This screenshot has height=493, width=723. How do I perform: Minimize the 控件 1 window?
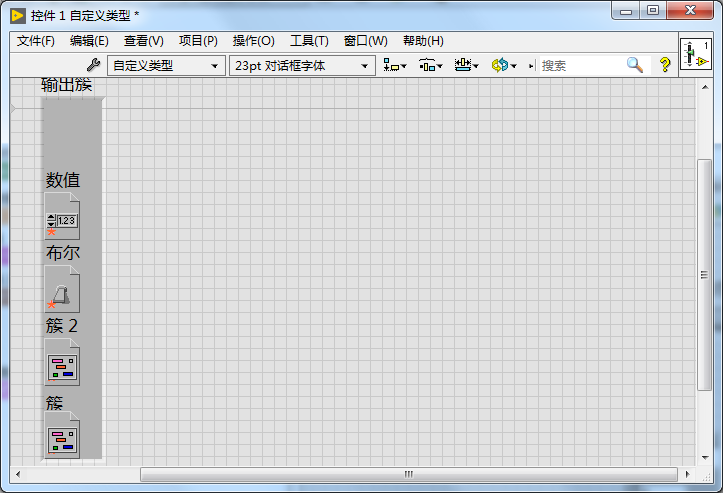tap(626, 11)
